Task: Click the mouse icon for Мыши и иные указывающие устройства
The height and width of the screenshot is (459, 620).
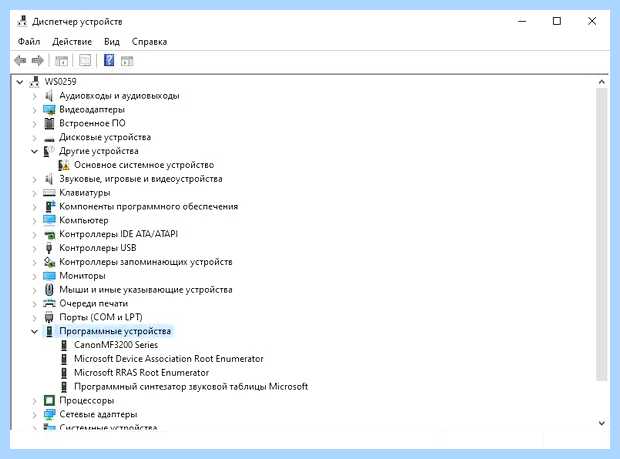Action: pos(49,290)
